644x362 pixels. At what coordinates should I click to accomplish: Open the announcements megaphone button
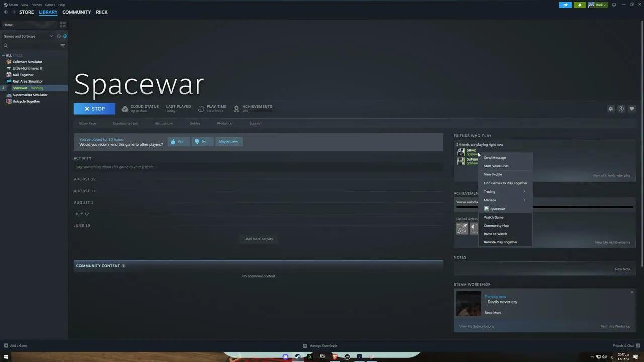click(566, 5)
